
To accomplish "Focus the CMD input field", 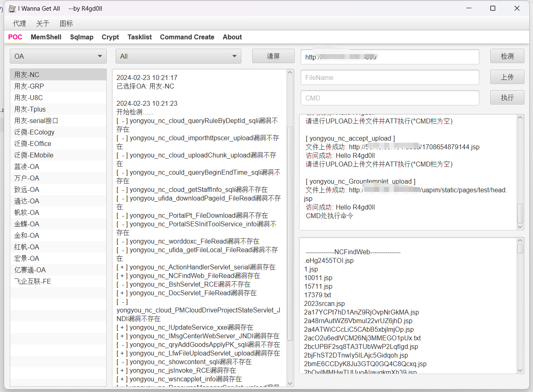I will 390,98.
